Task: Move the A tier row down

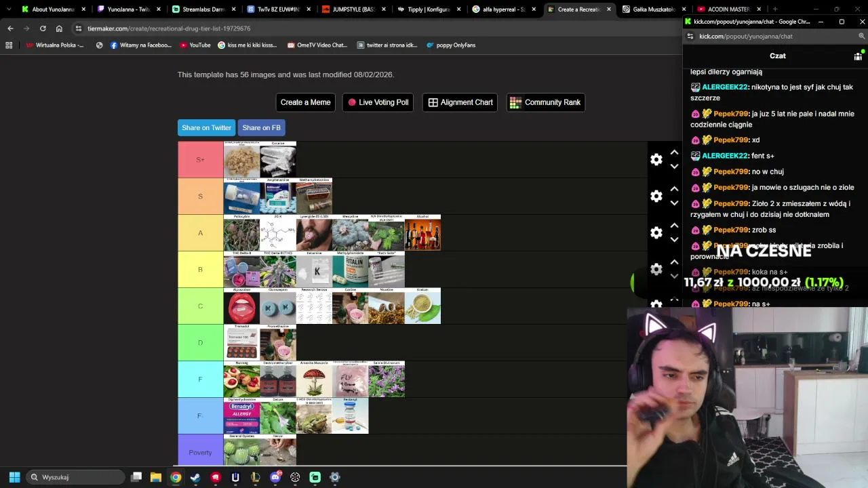Action: tap(674, 239)
